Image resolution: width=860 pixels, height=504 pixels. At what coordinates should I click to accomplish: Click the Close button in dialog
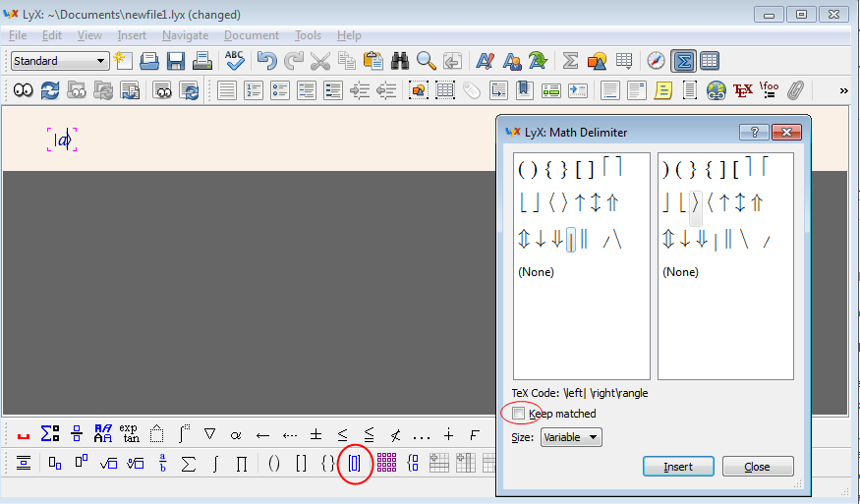coord(758,466)
